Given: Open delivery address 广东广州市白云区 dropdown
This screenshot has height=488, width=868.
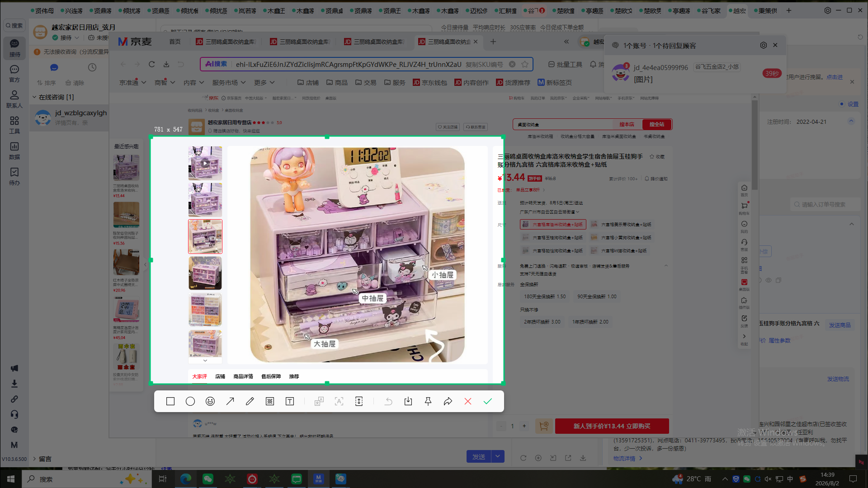Looking at the screenshot, I should [549, 212].
